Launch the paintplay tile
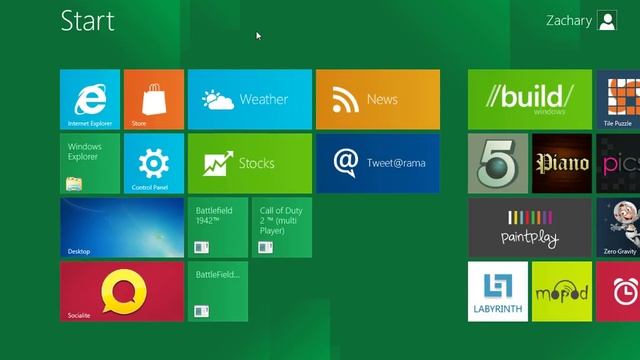 coord(530,227)
